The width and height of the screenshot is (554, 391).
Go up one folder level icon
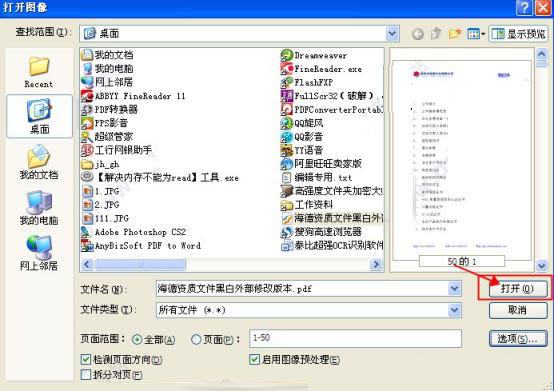tap(436, 34)
